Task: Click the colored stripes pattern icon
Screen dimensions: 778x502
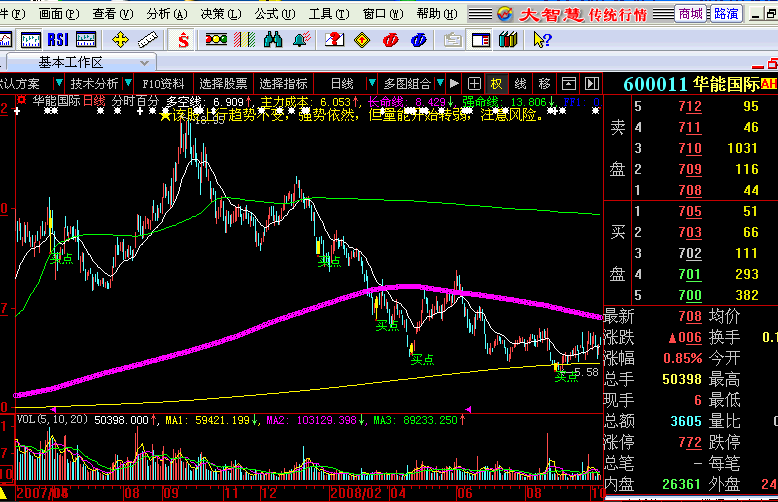Action: click(245, 40)
